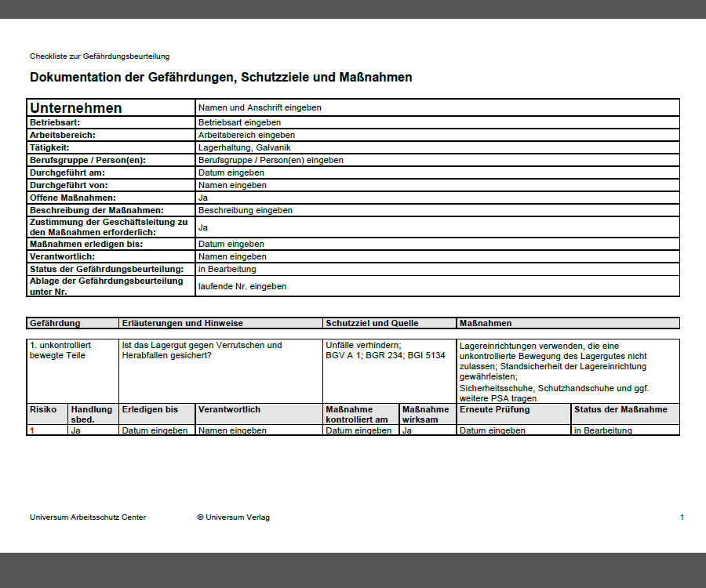706x588 pixels.
Task: Click the 'Schutzziel und Quelle' column header
Action: click(x=389, y=323)
